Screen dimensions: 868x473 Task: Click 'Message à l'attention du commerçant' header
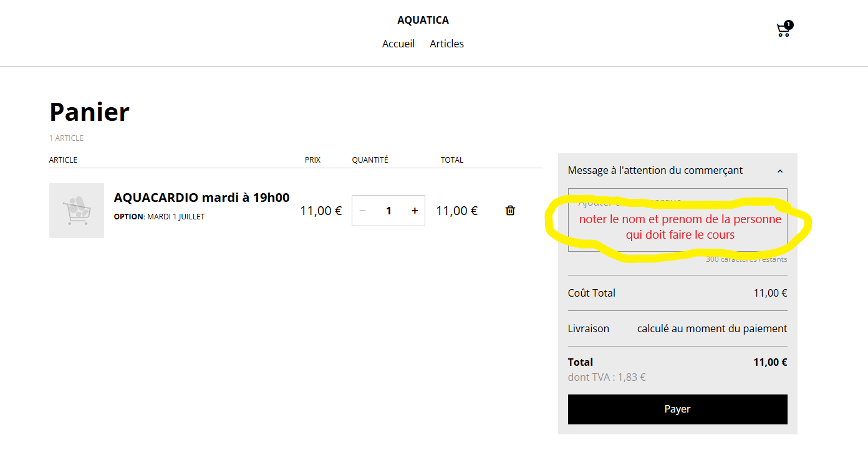point(655,170)
